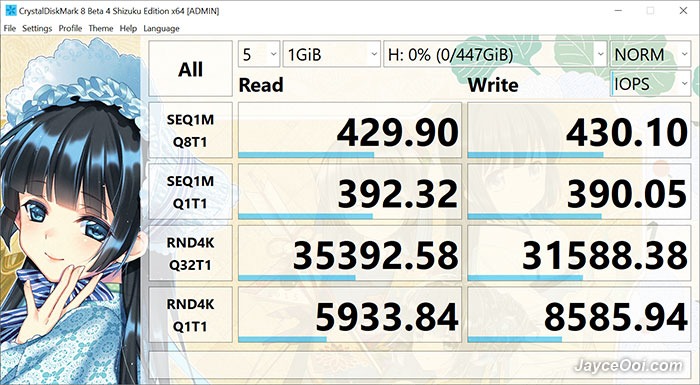Open the File menu
Viewport: 700px width, 385px height.
pyautogui.click(x=9, y=28)
